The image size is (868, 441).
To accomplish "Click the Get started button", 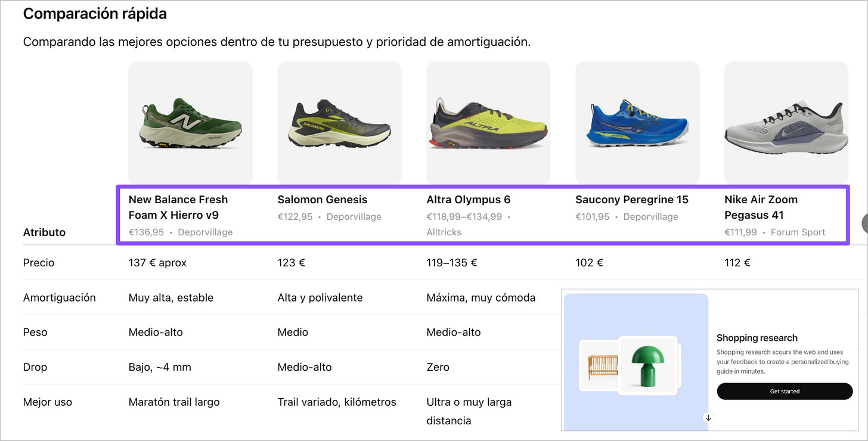I will (785, 392).
